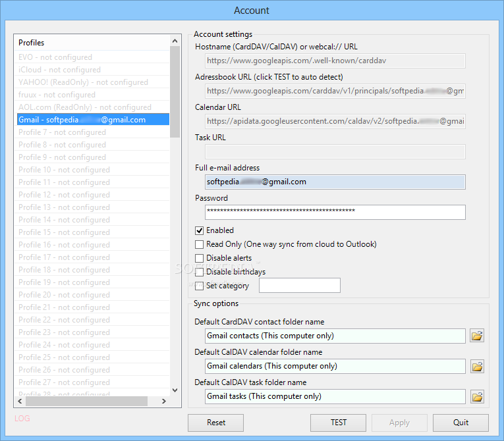Click the profiles list scroll down arrow
The image size is (504, 441).
click(x=175, y=390)
